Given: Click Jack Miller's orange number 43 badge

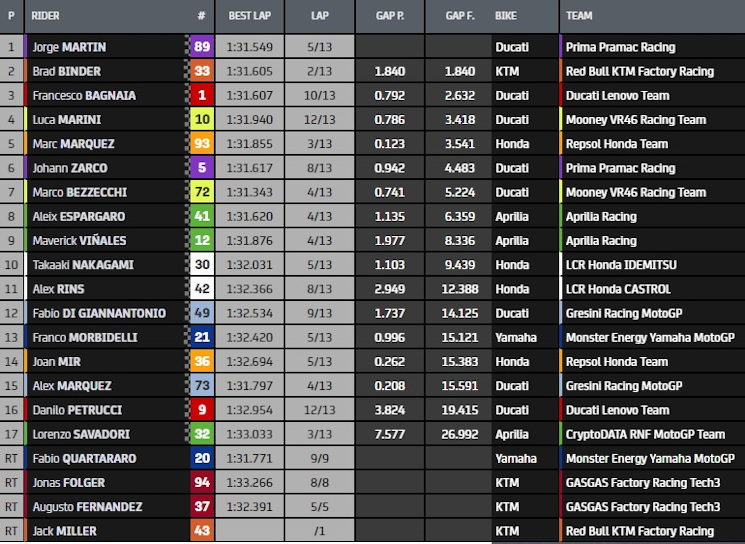Looking at the screenshot, I should click(202, 531).
